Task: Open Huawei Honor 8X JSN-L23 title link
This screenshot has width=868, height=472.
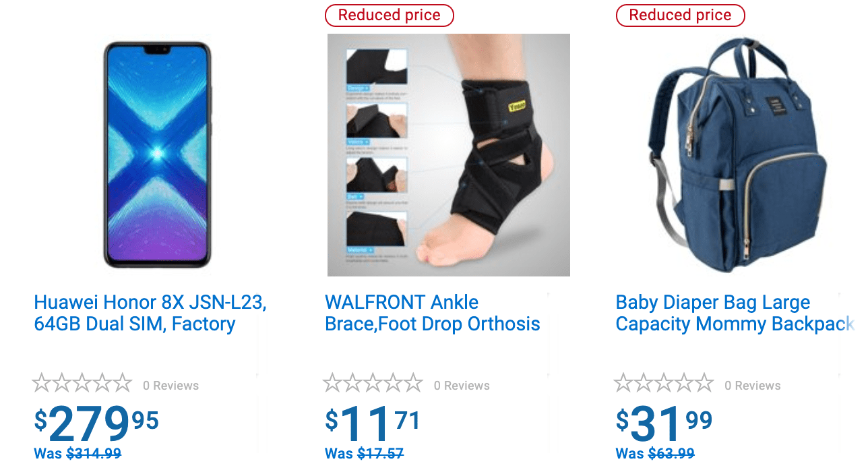Action: tap(150, 313)
